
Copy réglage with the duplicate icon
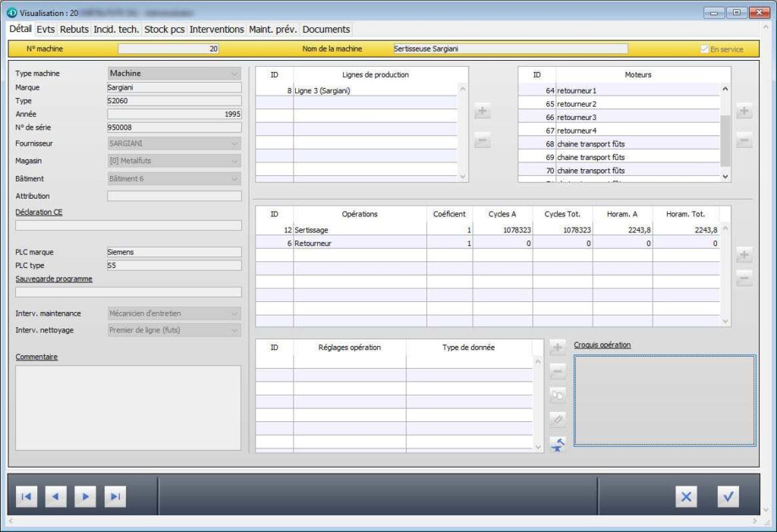click(x=558, y=395)
